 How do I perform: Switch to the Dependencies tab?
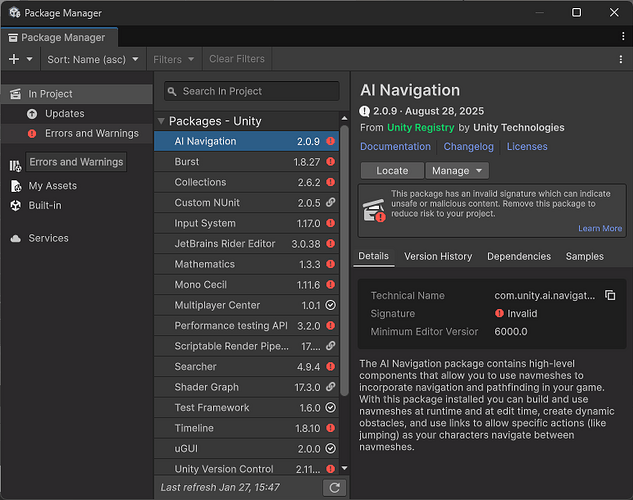pos(519,256)
